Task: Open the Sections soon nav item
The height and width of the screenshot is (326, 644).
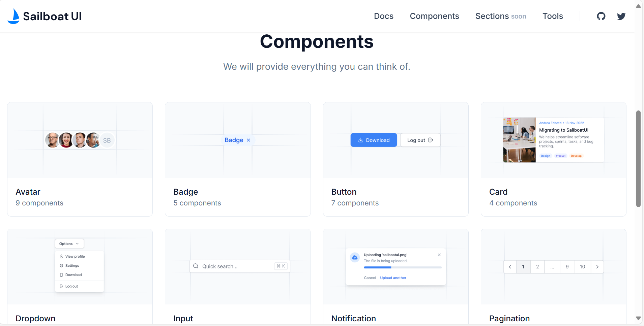Action: click(x=501, y=16)
